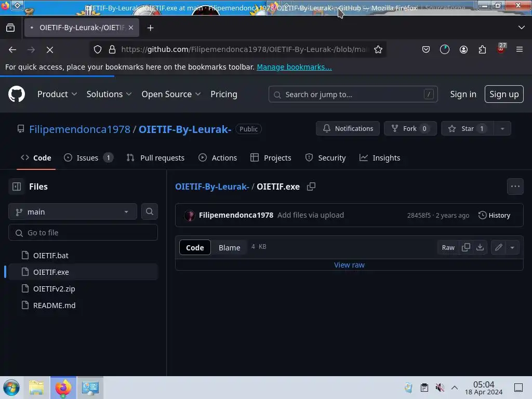Open README.md in file tree
The width and height of the screenshot is (532, 399).
point(83,305)
